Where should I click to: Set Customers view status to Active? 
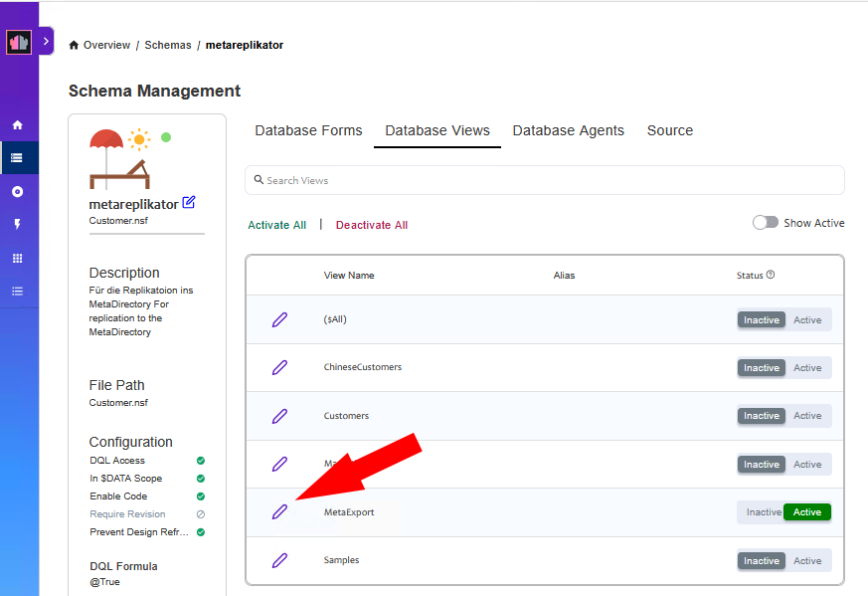pos(807,416)
